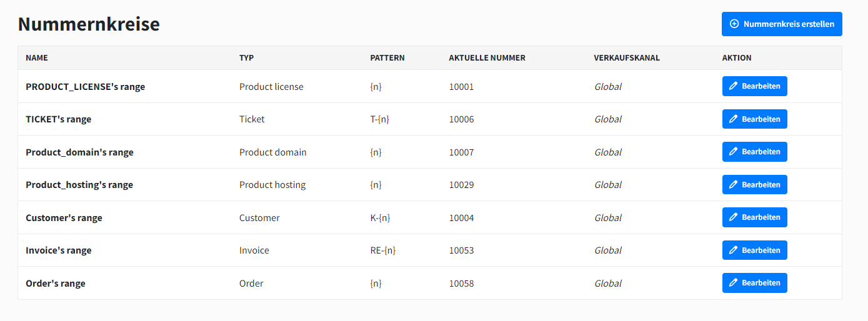Click the AKTUELLE NUMMER column header
868x321 pixels.
pyautogui.click(x=487, y=58)
